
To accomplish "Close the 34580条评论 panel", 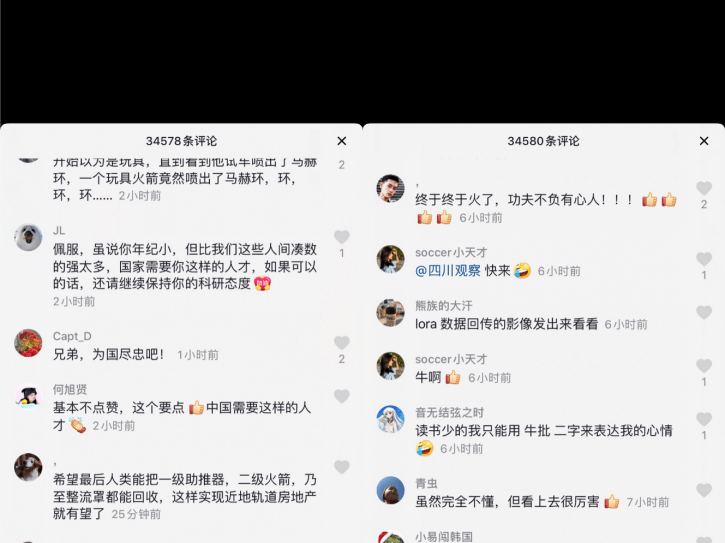I will click(x=704, y=141).
